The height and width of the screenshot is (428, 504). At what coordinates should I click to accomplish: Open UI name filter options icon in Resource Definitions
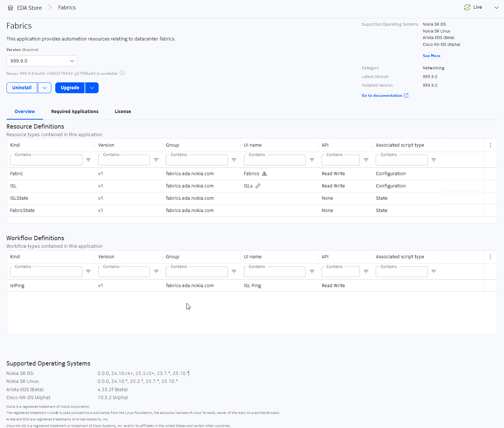pos(312,160)
